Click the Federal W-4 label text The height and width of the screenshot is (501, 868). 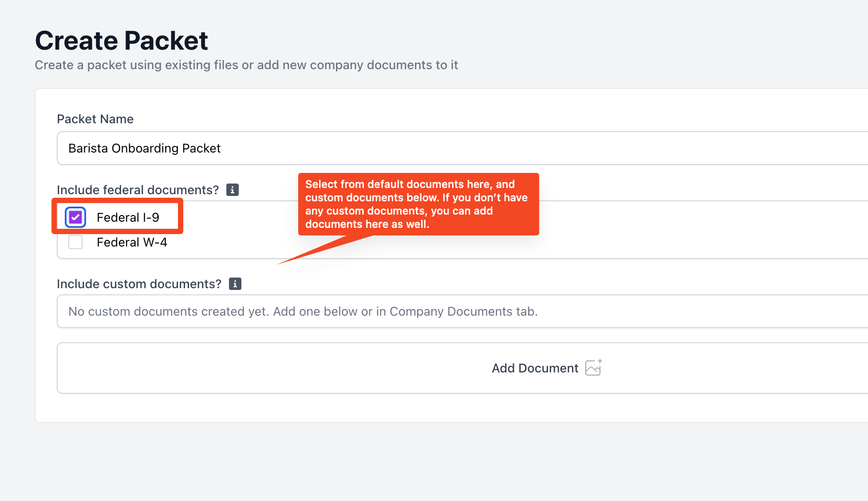pyautogui.click(x=132, y=242)
